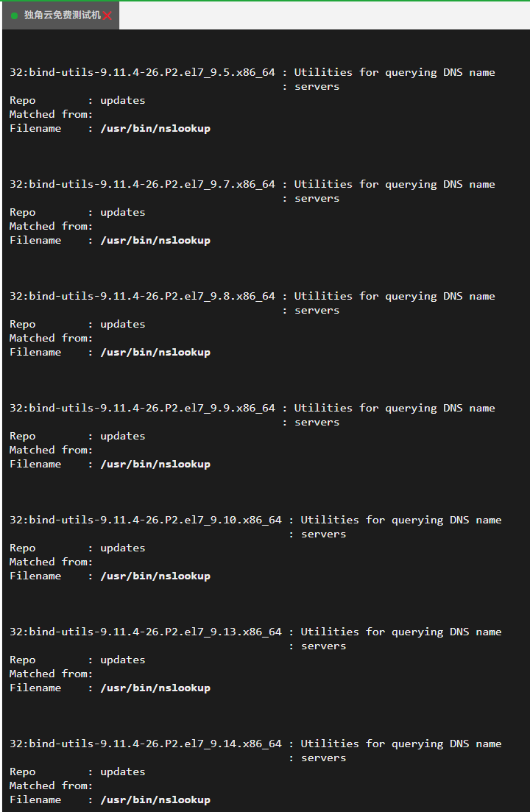Click the bind-utils el7_9.7 package name
This screenshot has width=530, height=812.
tap(142, 184)
